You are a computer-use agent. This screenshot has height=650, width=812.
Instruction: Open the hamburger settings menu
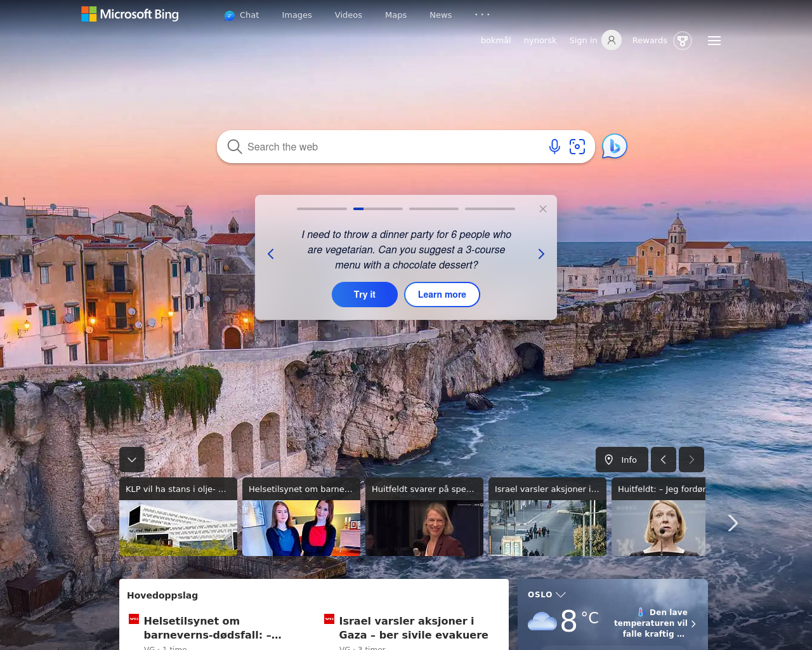[x=714, y=41]
